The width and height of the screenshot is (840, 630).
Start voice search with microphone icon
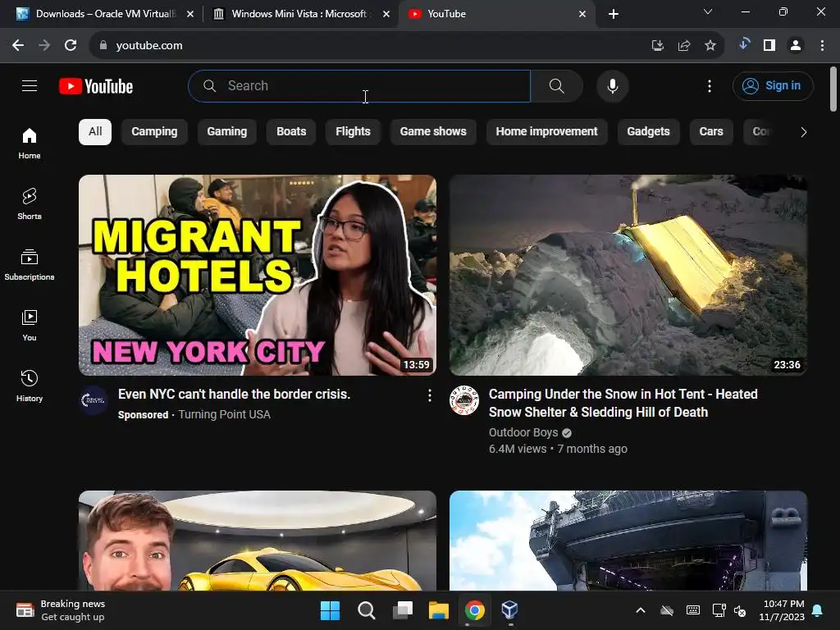point(612,85)
